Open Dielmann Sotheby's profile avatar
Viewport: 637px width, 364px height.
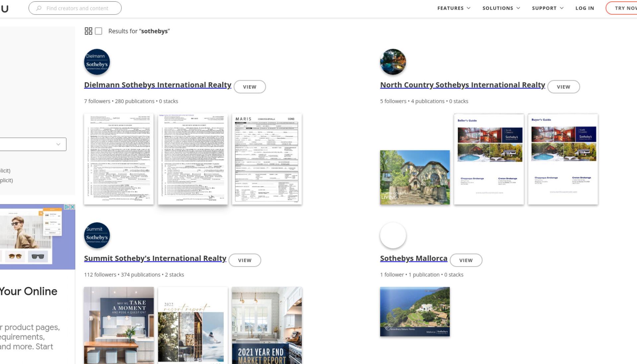(x=97, y=62)
